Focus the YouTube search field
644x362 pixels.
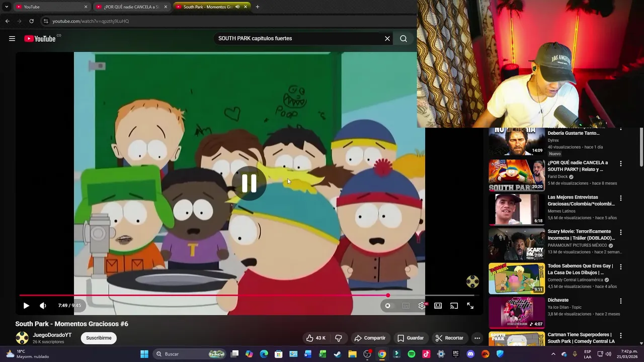point(299,39)
